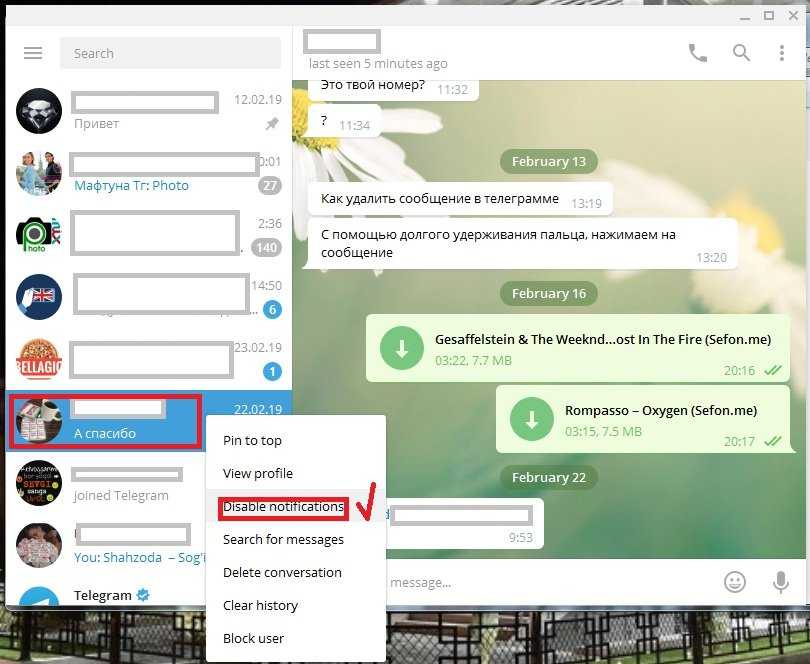The height and width of the screenshot is (664, 810).
Task: Click the message input field
Action: (550, 582)
